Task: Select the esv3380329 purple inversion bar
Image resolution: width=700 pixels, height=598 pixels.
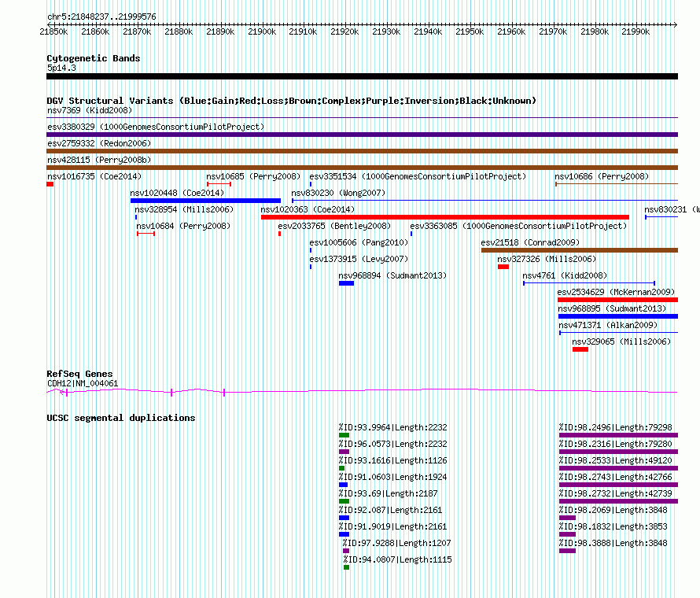Action: [362, 135]
